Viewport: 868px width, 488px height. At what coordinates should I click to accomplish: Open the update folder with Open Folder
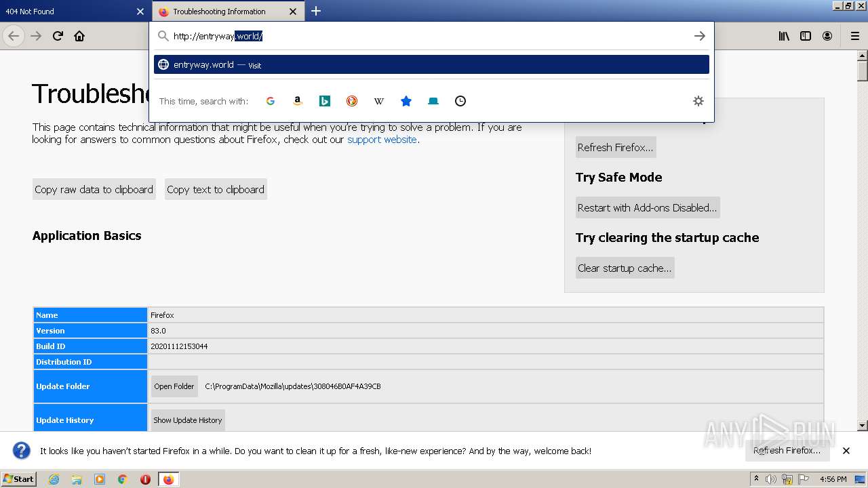click(174, 386)
